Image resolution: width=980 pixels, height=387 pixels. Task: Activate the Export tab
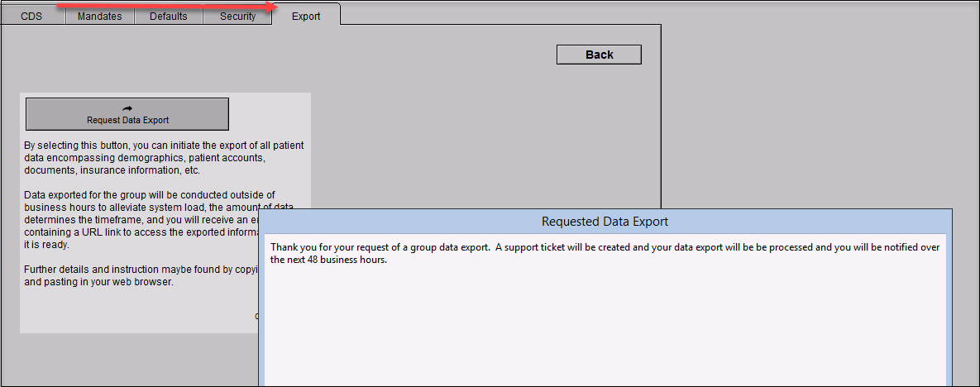point(306,16)
